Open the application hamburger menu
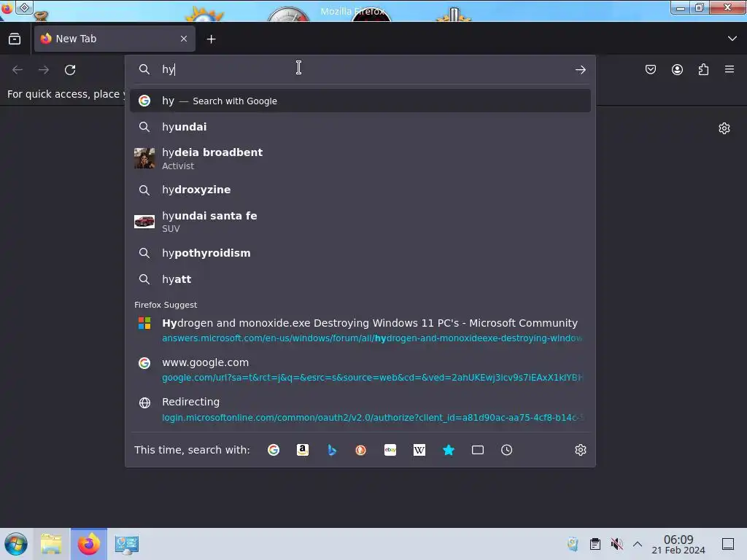 coord(729,69)
